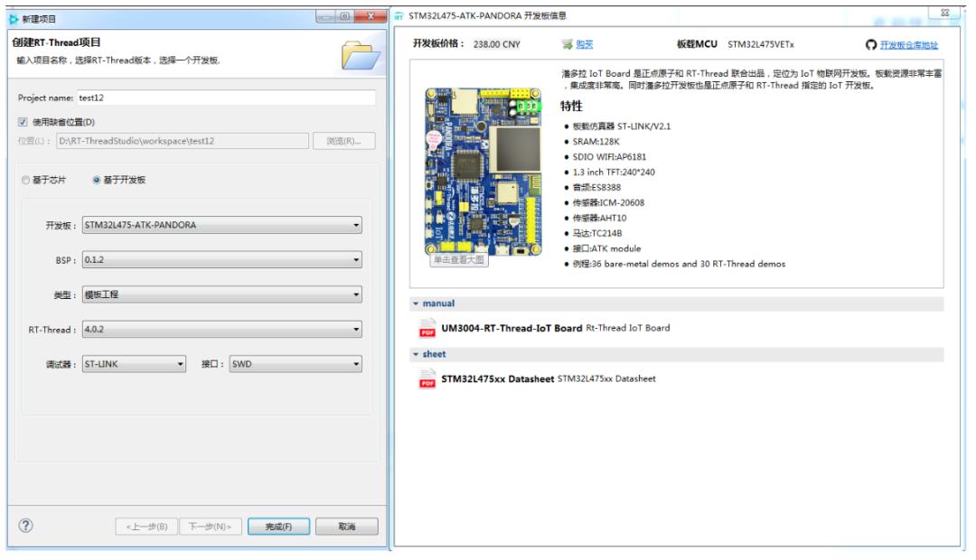Open the SWD interface dropdown
976x560 pixels.
point(296,364)
